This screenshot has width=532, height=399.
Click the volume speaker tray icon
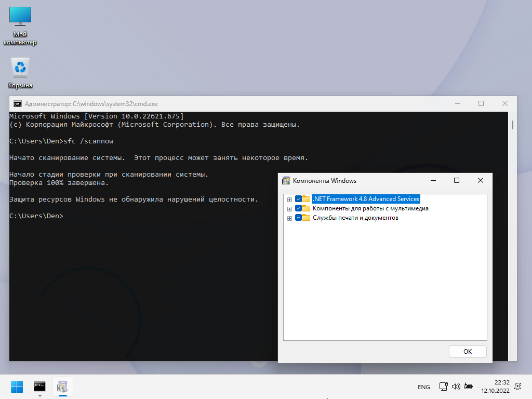pyautogui.click(x=456, y=387)
